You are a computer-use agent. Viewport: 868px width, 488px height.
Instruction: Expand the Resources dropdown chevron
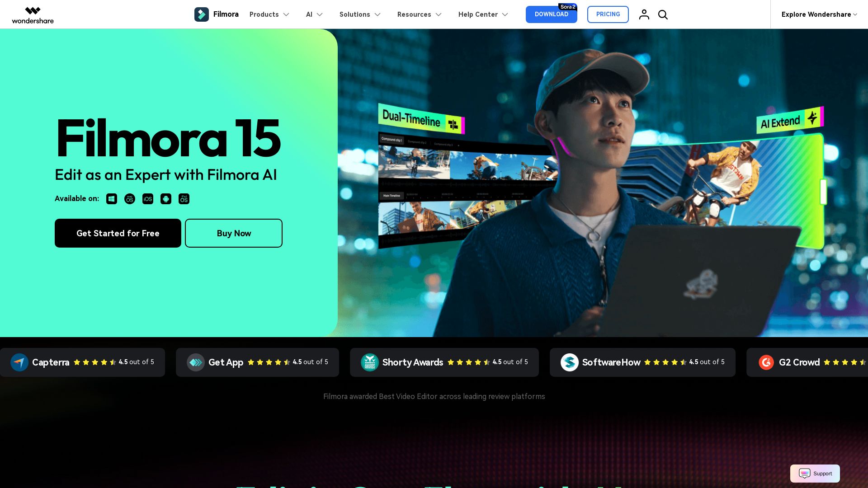click(439, 14)
